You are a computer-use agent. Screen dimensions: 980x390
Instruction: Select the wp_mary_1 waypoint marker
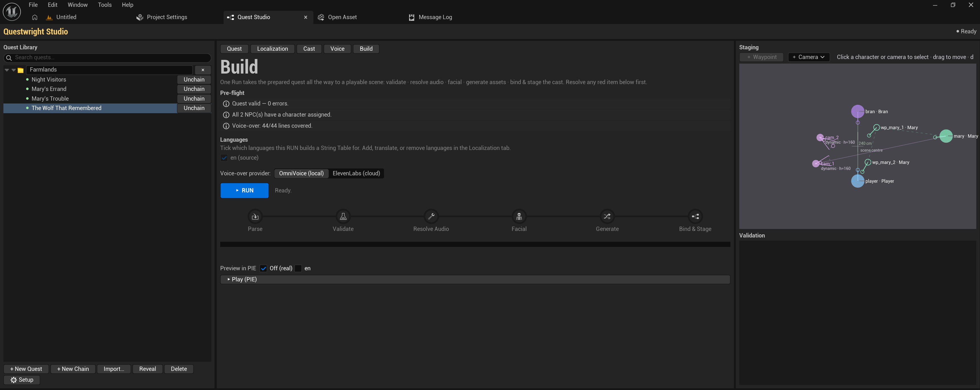click(876, 128)
